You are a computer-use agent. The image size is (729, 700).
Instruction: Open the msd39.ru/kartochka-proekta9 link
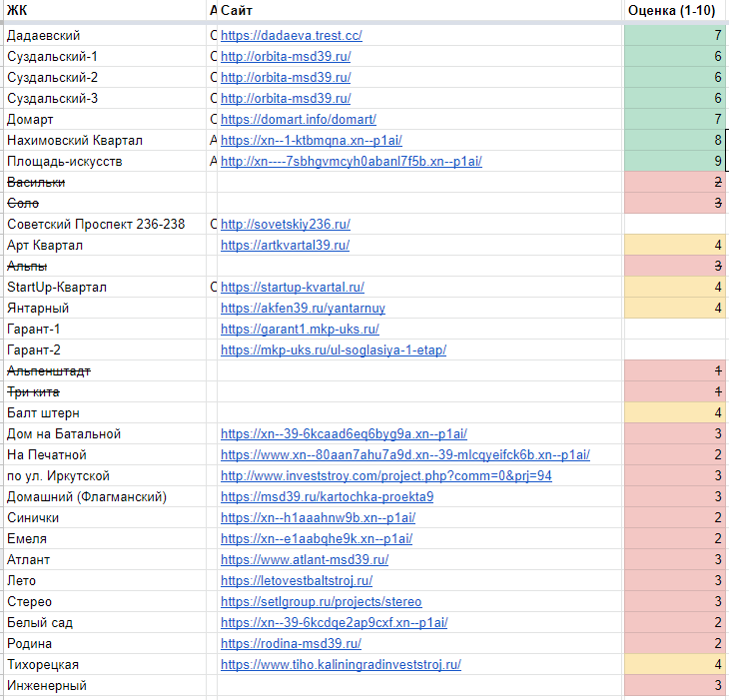point(327,496)
